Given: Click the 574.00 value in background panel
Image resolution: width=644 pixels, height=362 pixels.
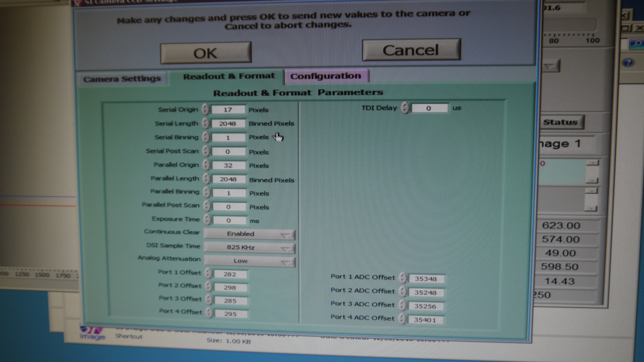Looking at the screenshot, I should tap(561, 239).
